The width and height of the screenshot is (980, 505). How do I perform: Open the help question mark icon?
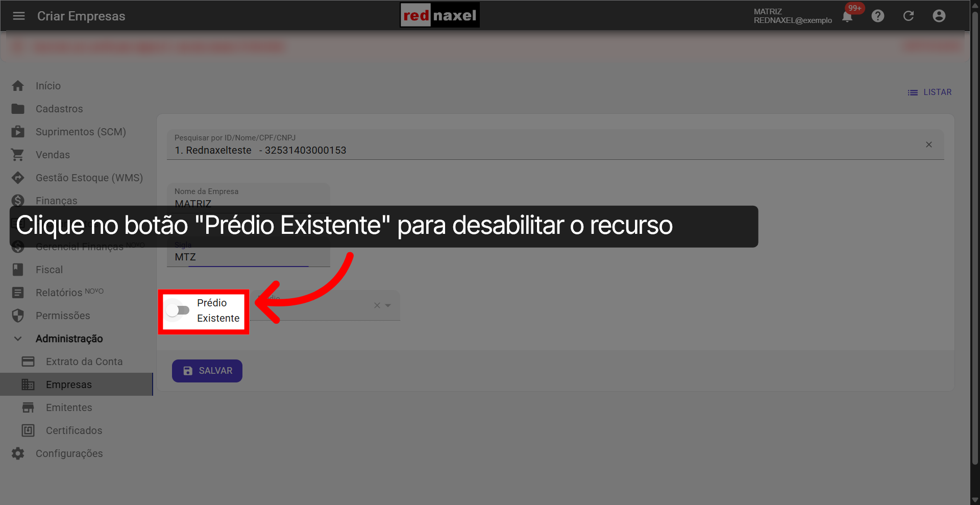point(878,16)
